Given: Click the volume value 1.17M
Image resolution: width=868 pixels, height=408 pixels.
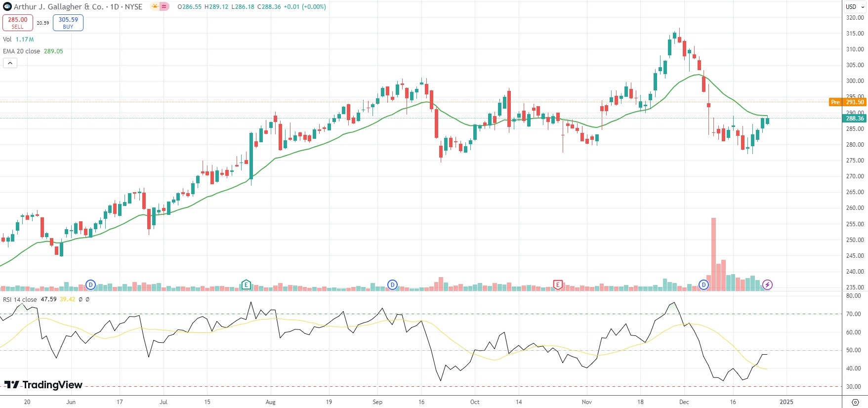Looking at the screenshot, I should tap(25, 40).
